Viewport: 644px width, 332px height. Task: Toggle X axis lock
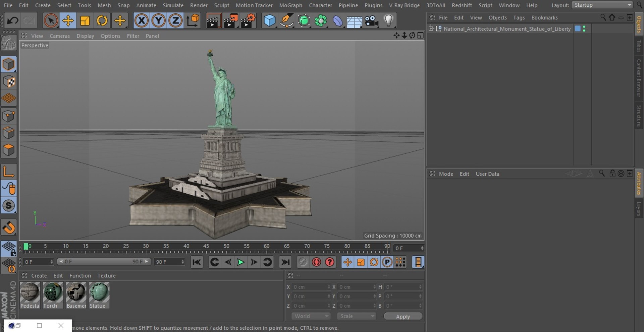point(142,21)
